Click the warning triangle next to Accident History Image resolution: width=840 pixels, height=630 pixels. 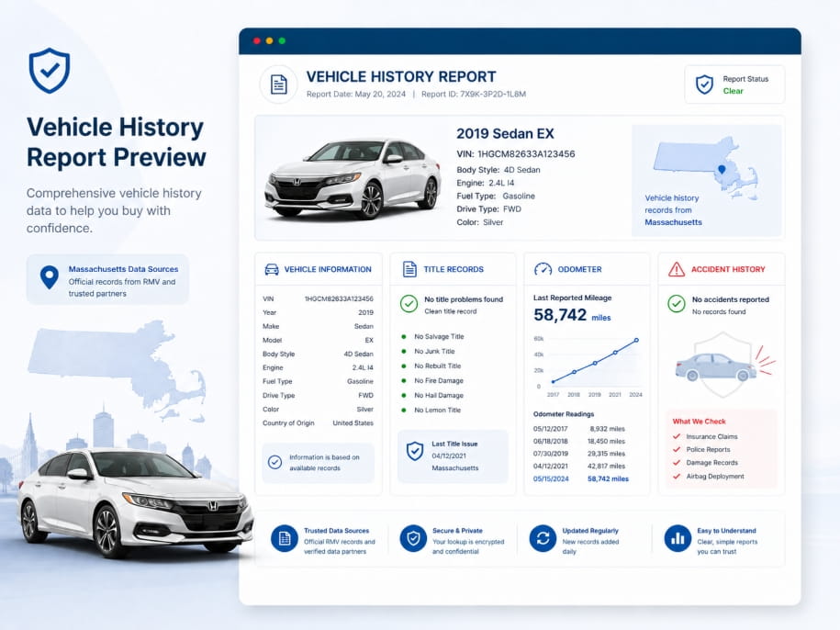[x=676, y=269]
